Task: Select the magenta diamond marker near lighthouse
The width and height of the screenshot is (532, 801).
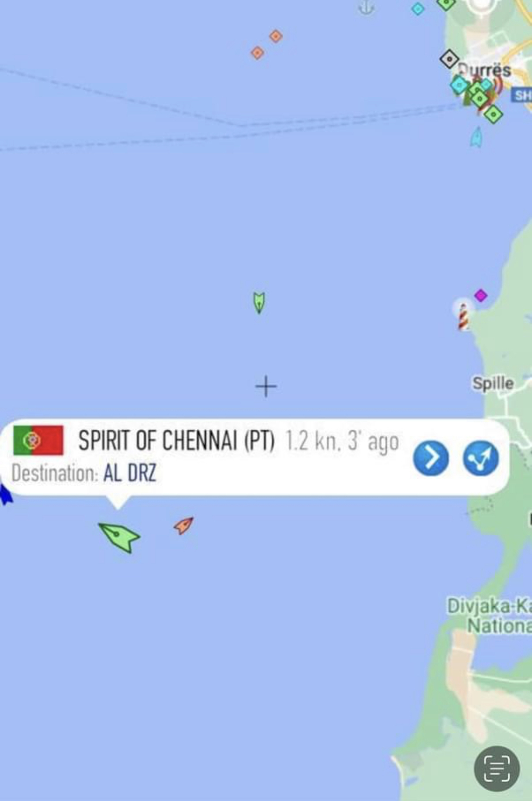Action: (x=481, y=296)
